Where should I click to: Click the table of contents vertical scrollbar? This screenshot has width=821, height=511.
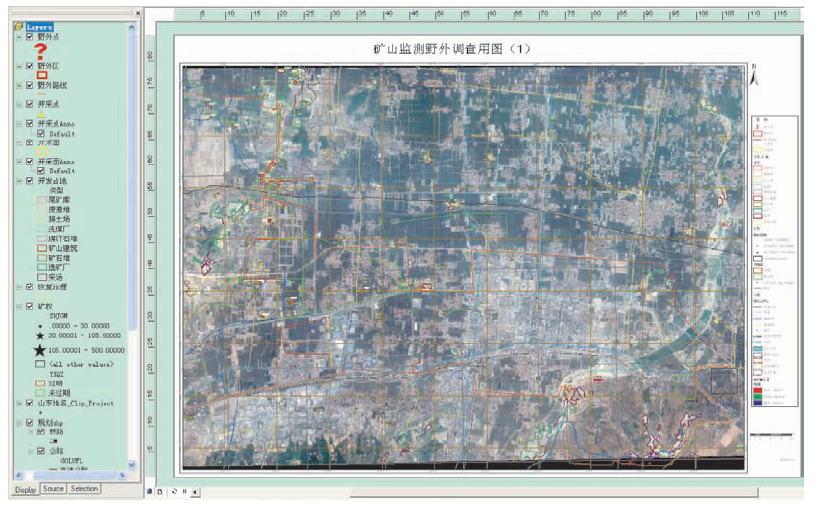click(x=133, y=250)
